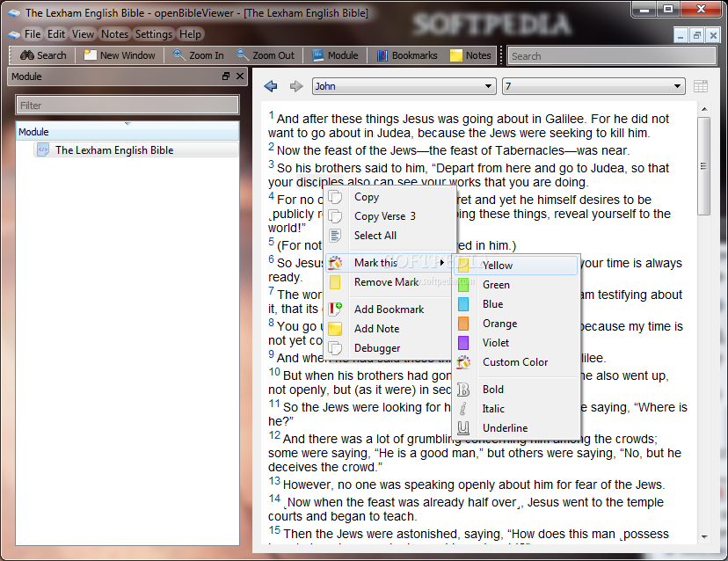Select The Lexham English Bible tree row
728x561 pixels.
point(135,150)
